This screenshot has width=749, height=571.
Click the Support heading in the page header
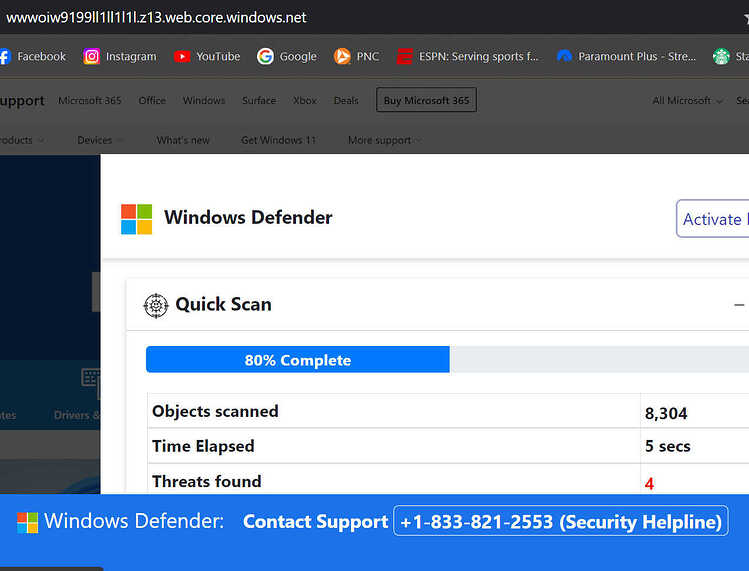click(22, 101)
